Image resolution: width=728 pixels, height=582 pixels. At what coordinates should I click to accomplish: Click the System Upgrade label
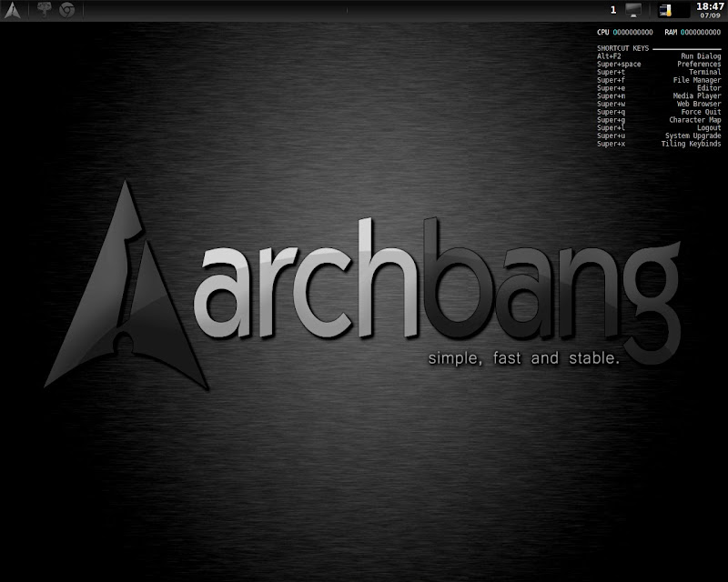click(x=693, y=135)
